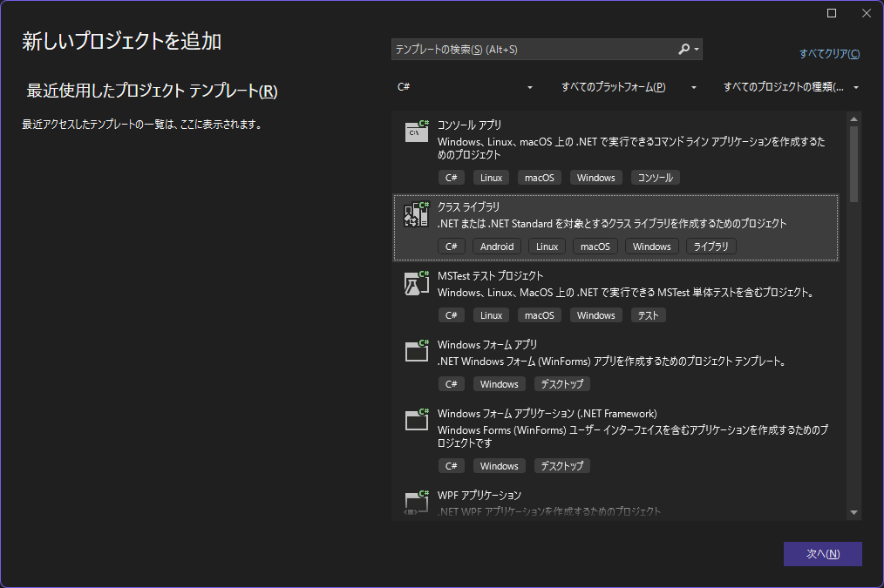Expand the search options arrow beside the magnifier

pyautogui.click(x=697, y=50)
